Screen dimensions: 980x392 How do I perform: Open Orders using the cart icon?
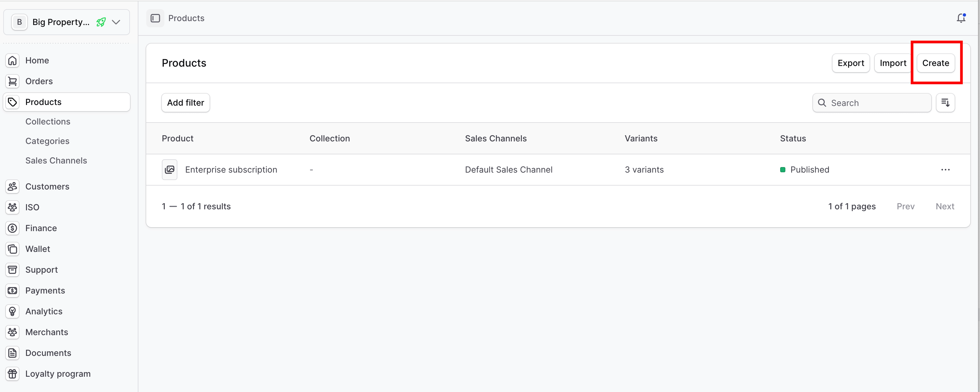[x=13, y=81]
